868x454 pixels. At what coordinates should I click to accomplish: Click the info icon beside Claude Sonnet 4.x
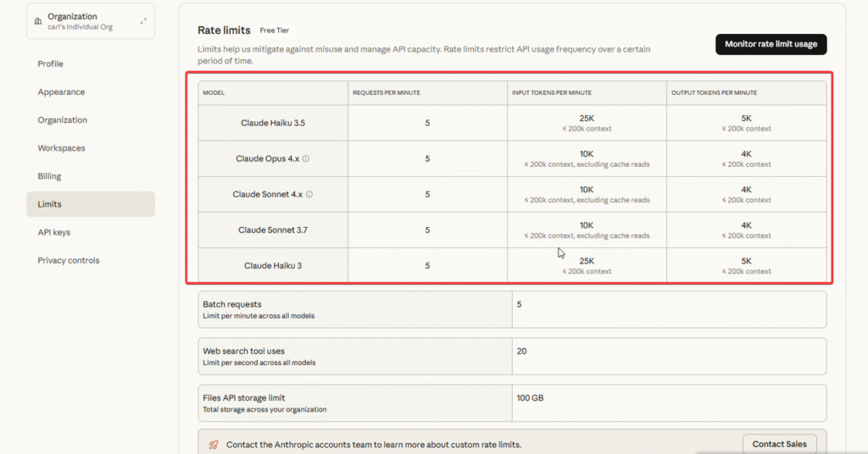tap(309, 194)
